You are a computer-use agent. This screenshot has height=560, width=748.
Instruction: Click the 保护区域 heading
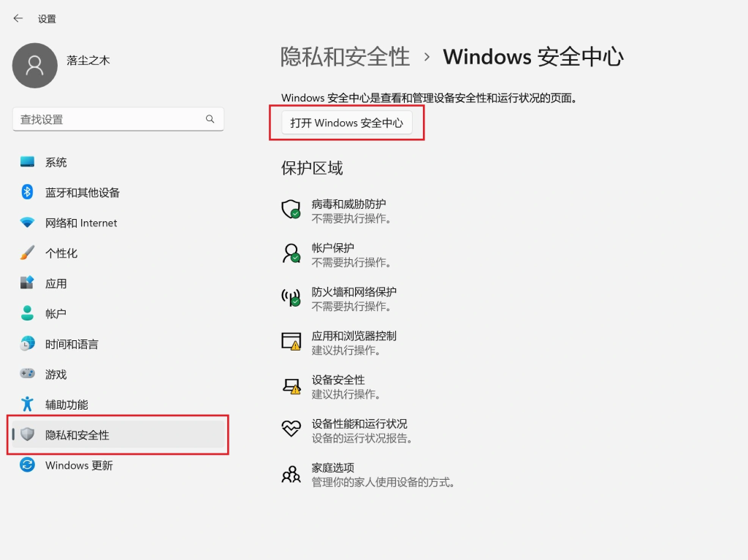312,168
